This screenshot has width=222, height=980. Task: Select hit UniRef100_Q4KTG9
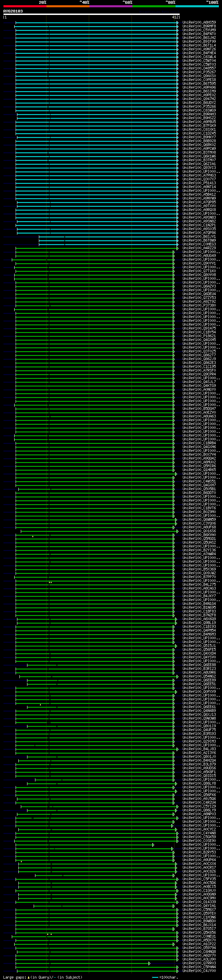pyautogui.click(x=199, y=386)
